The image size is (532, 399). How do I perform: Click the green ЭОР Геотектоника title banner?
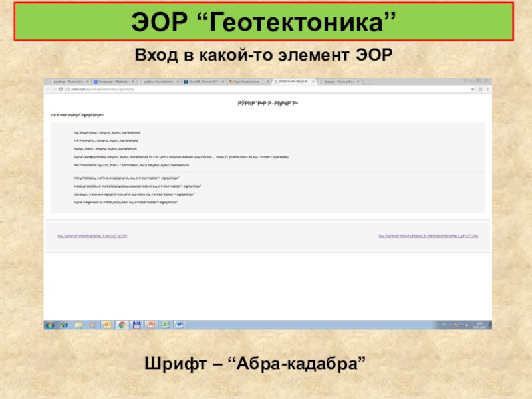pyautogui.click(x=266, y=22)
